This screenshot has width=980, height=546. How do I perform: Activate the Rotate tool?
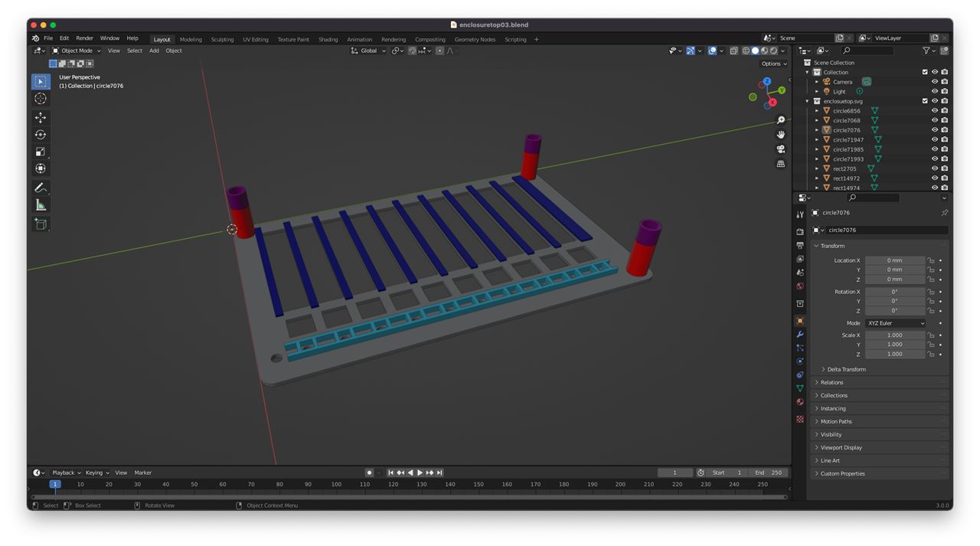41,135
